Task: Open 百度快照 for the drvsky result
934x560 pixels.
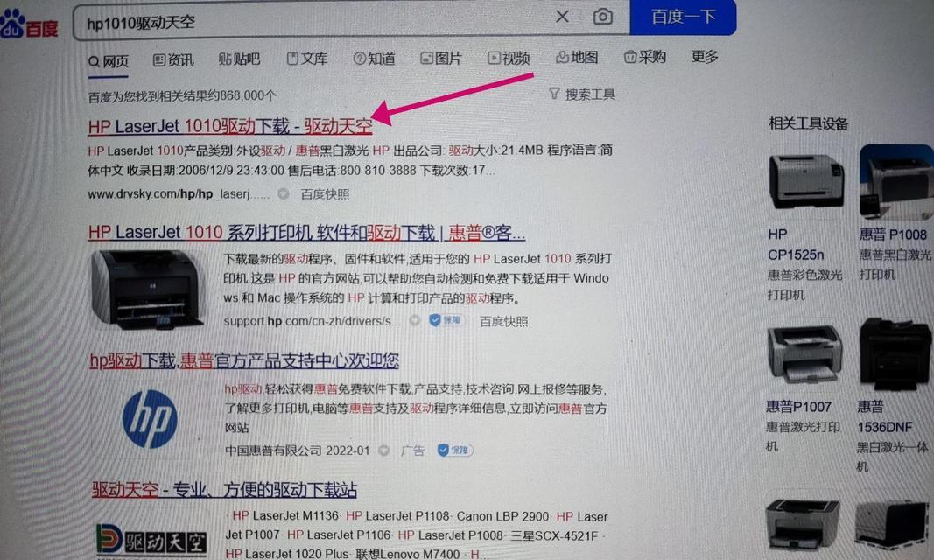Action: click(325, 194)
